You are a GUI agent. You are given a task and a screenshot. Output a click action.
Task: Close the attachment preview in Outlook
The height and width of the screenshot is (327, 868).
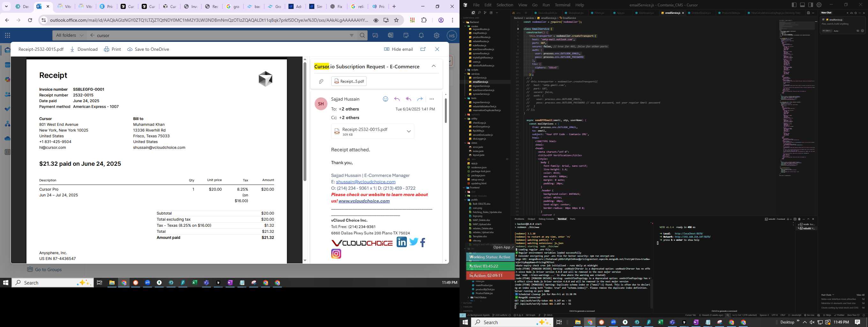(437, 49)
